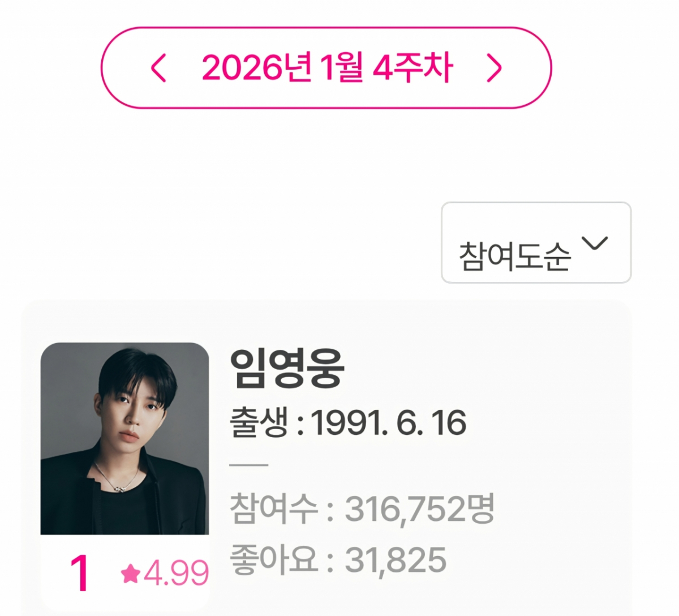Viewport: 679px width, 616px height.
Task: Click the pink star rating icon
Action: (131, 574)
